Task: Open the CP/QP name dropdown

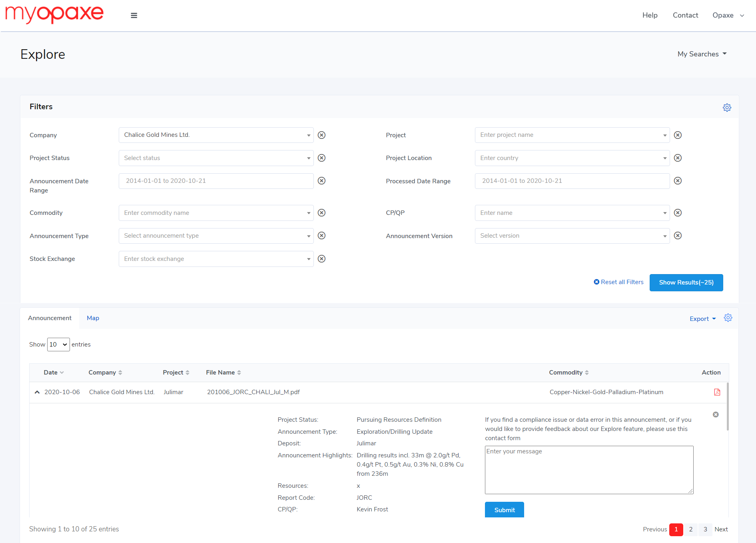Action: click(x=572, y=213)
